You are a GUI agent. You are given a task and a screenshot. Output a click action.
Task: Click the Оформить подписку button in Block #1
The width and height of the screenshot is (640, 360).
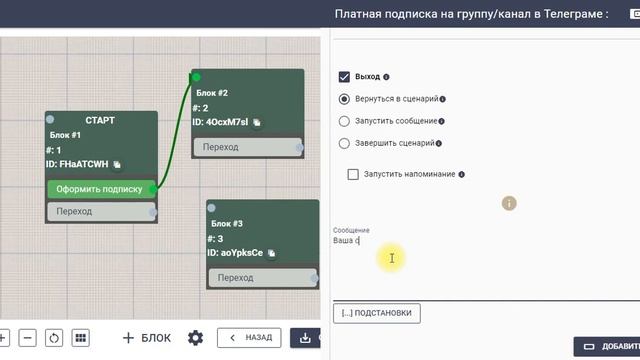pos(101,189)
